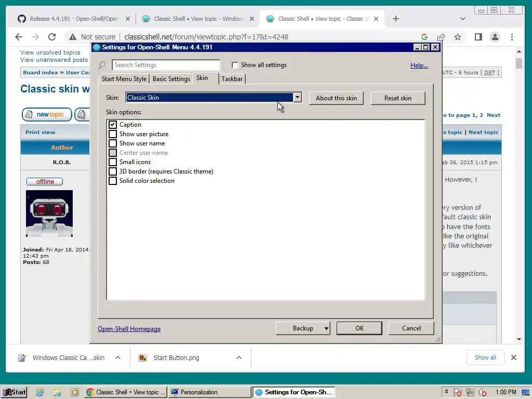Open the Skin dropdown list
The image size is (532, 399).
(297, 97)
